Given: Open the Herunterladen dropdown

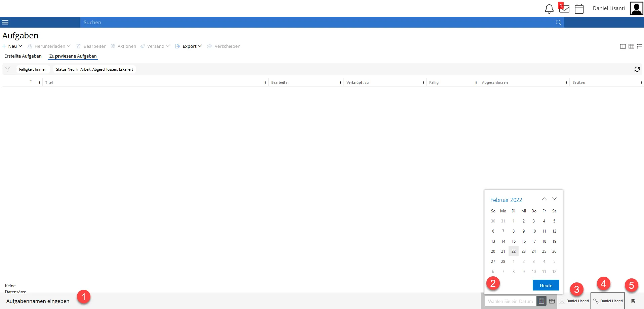Looking at the screenshot, I should pos(49,46).
